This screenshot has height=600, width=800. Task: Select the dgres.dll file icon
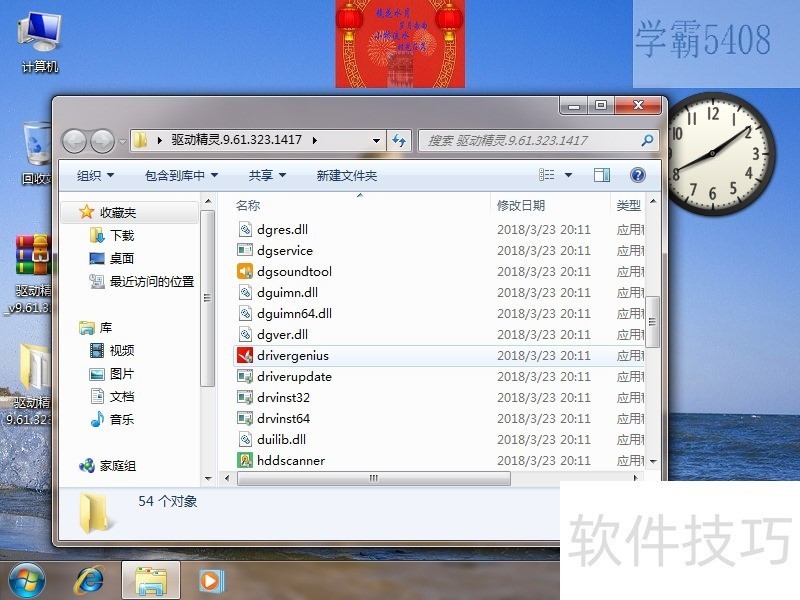pos(245,230)
